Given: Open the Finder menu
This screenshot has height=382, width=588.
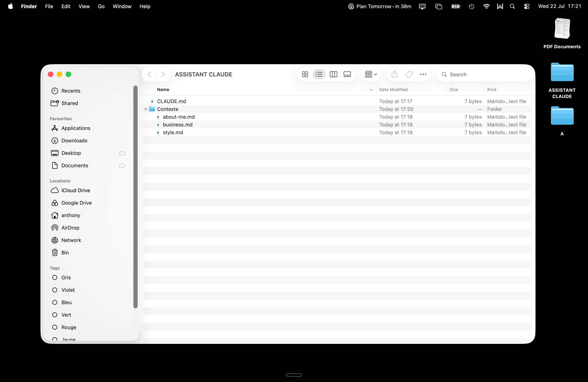Looking at the screenshot, I should click(x=29, y=6).
